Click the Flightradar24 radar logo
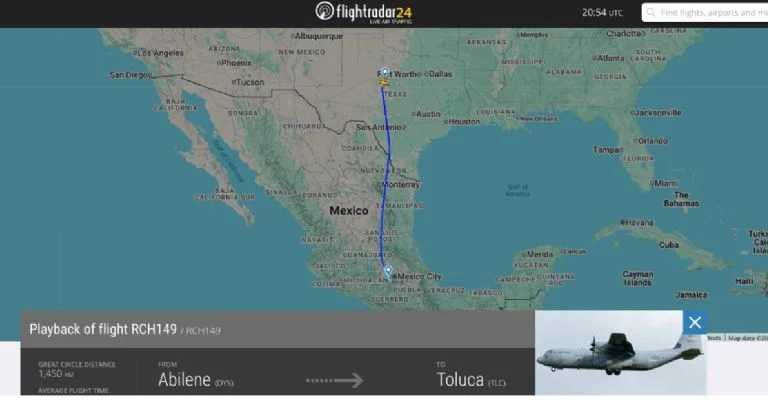Image resolution: width=768 pixels, height=400 pixels. (324, 11)
